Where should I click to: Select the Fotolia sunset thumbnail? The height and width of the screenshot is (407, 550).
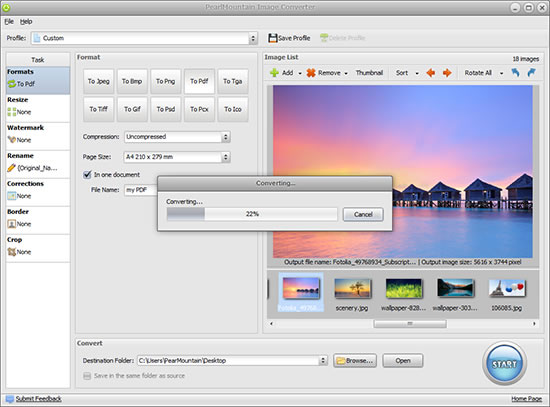coord(301,292)
